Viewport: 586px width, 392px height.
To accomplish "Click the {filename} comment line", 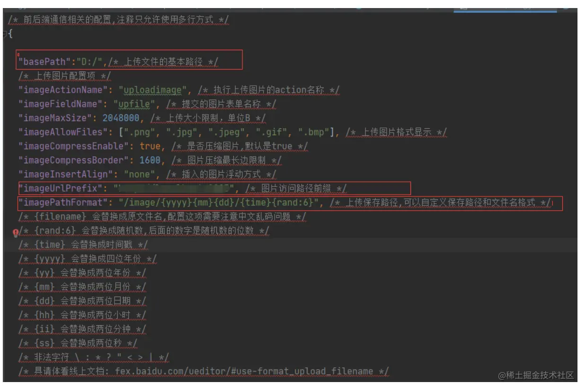I will pyautogui.click(x=162, y=217).
